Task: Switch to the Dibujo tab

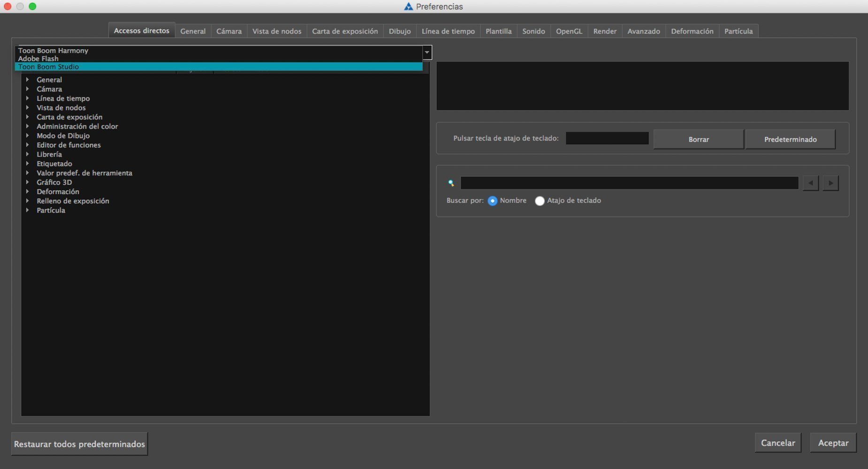Action: coord(400,31)
